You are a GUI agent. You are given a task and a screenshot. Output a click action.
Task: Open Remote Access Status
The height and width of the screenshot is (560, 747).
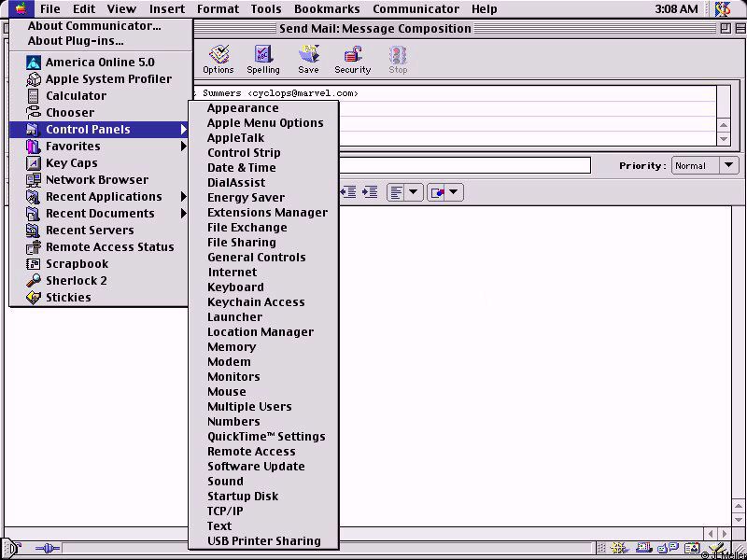click(x=100, y=247)
